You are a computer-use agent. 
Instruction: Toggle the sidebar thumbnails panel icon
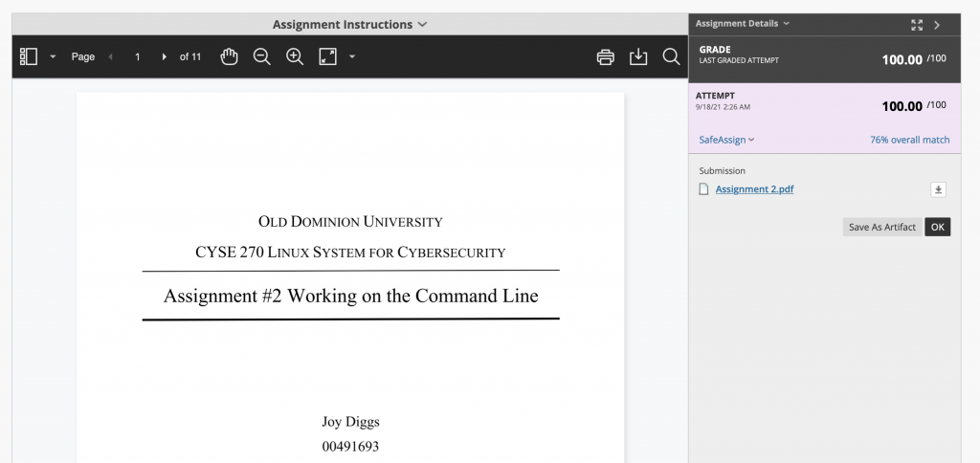[29, 56]
